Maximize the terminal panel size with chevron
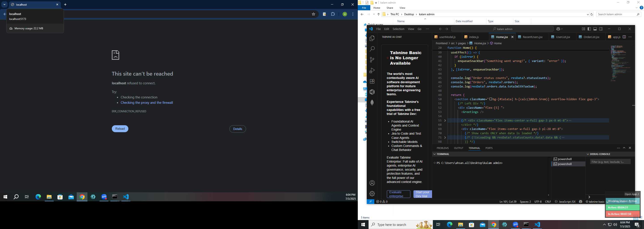644x229 pixels. 624,148
